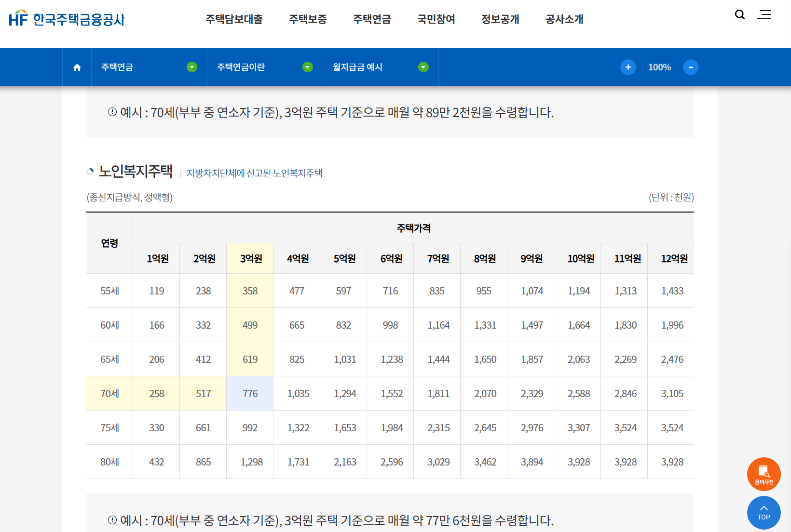791x532 pixels.
Task: Select the 55세 row value 119
Action: point(156,291)
